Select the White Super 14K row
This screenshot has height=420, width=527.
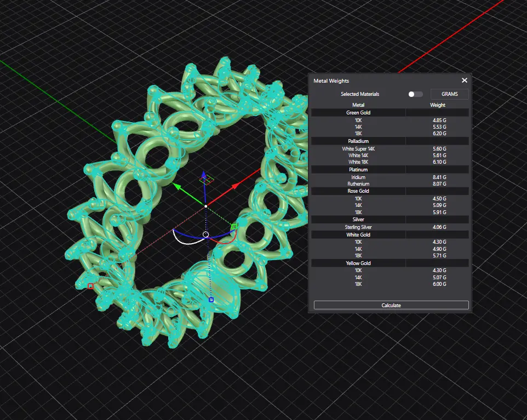point(390,149)
